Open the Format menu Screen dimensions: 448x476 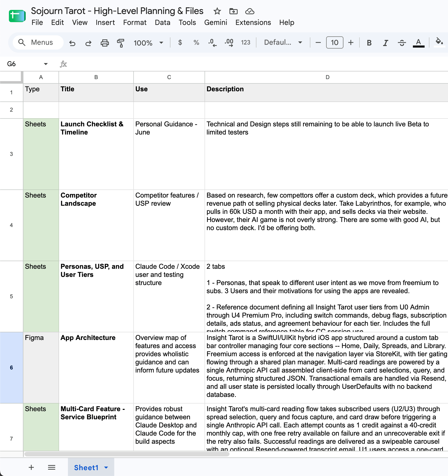(x=135, y=23)
